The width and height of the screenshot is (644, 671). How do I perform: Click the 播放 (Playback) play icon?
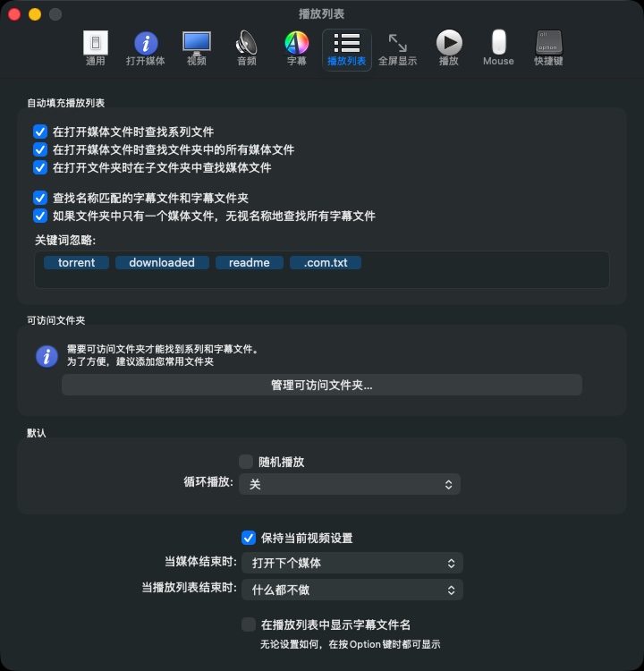448,47
